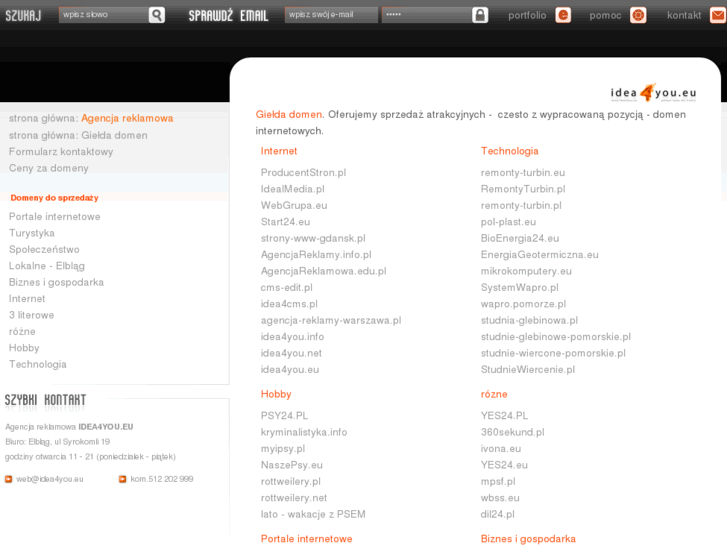The image size is (727, 545).
Task: Open PSY24.PL domain
Action: click(284, 416)
